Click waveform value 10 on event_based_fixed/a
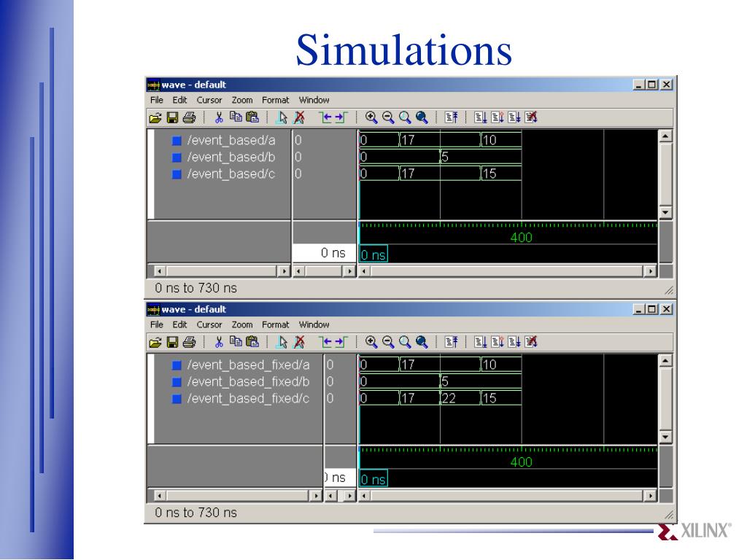 click(489, 365)
